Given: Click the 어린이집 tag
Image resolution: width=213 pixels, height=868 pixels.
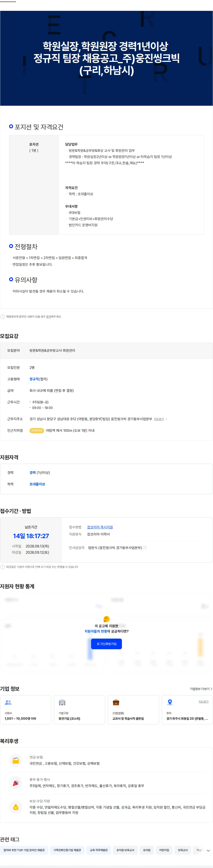Looking at the screenshot, I should pyautogui.click(x=164, y=850).
